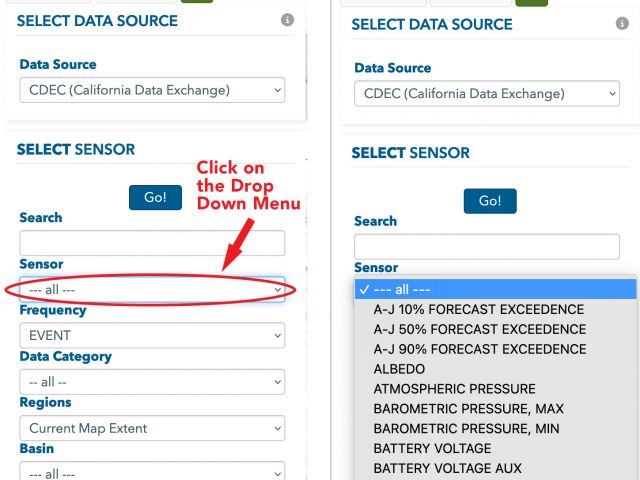Click the info icon in left Select Data Source header
640x480 pixels.
pyautogui.click(x=287, y=20)
